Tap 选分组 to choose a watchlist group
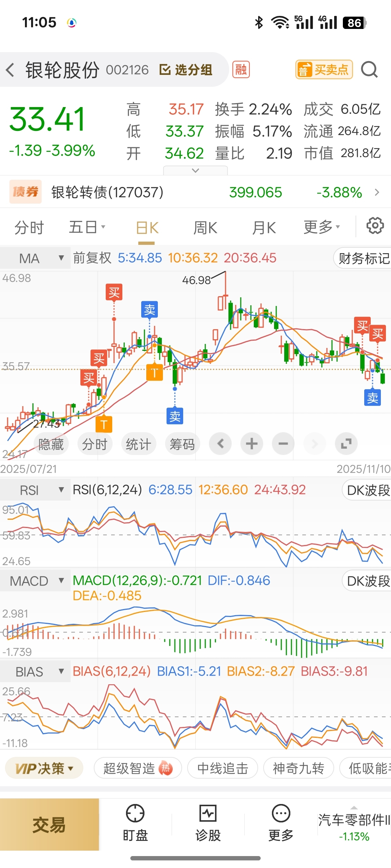391x868 pixels. [x=186, y=70]
